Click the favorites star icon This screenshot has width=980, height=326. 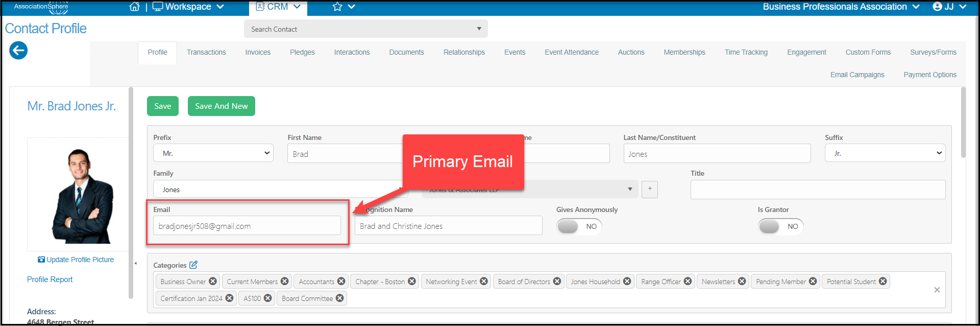337,7
